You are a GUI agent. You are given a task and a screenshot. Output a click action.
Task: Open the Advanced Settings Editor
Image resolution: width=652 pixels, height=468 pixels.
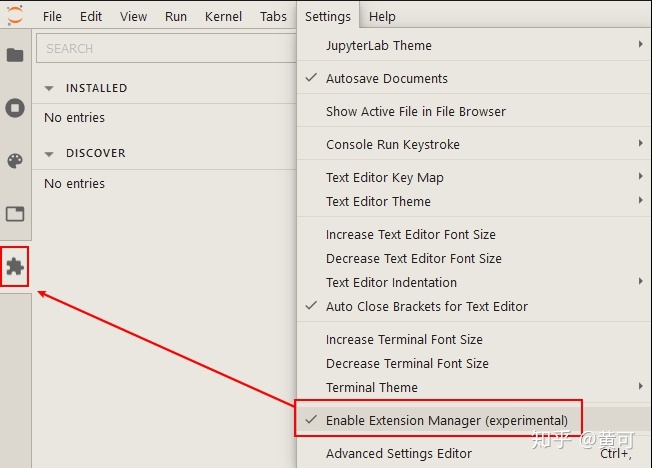(474, 453)
